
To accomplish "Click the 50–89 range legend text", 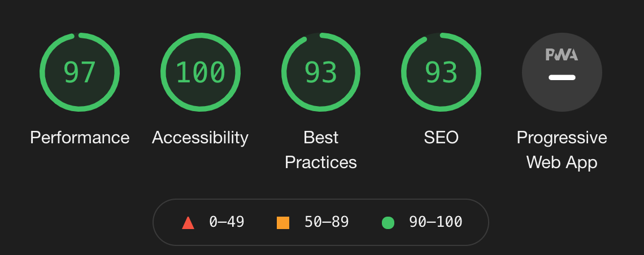I will click(x=327, y=222).
